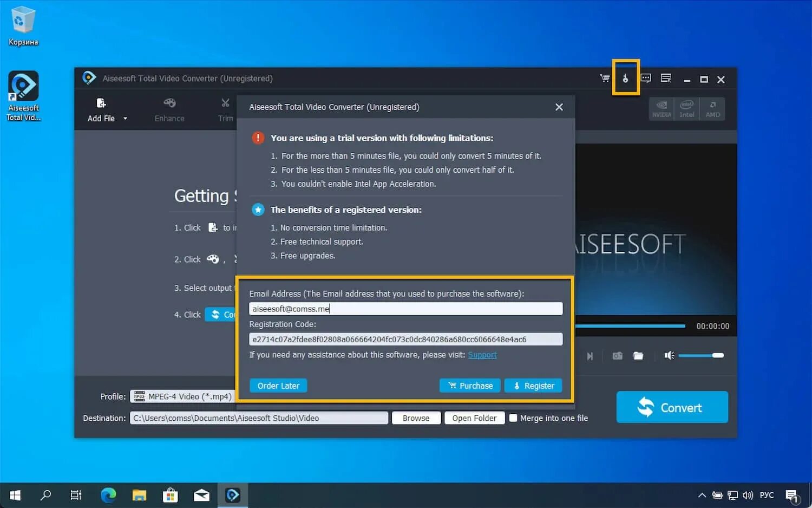Click the next frame playback icon

click(x=590, y=356)
